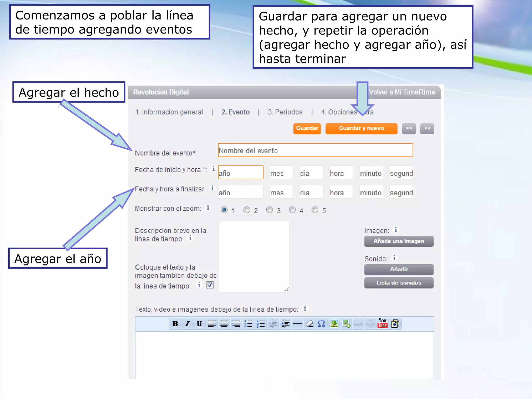
Task: Open info icon next to Fecha de inicio
Action: pyautogui.click(x=214, y=169)
